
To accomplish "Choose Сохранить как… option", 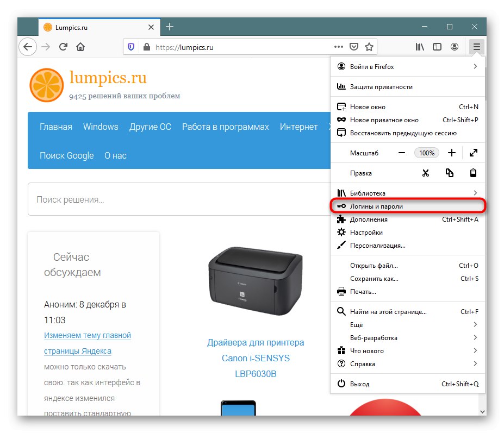I will (x=408, y=279).
